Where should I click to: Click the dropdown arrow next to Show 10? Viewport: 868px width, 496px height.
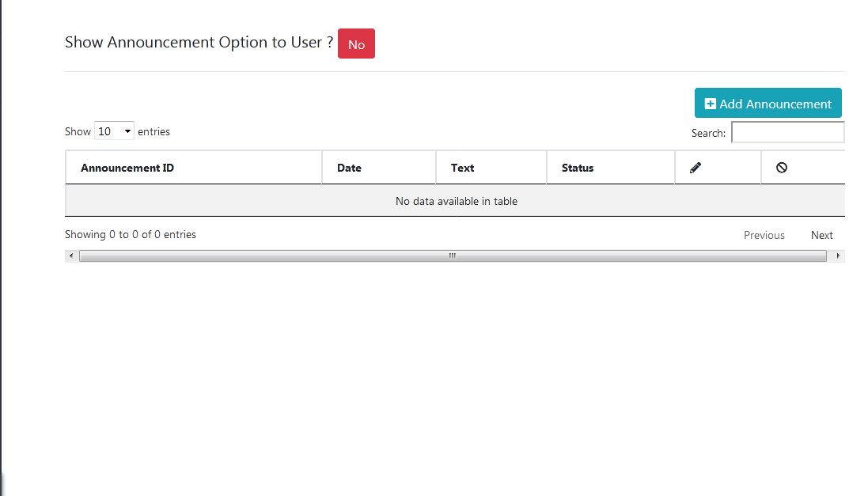tap(127, 131)
